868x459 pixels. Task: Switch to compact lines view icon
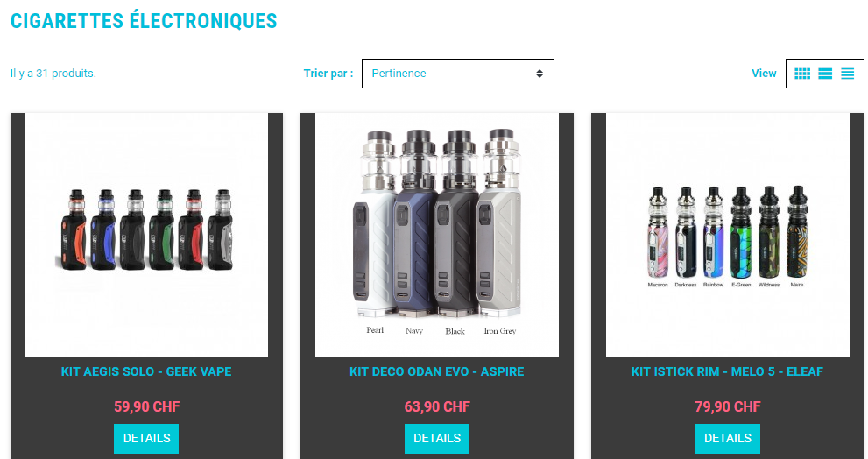coord(848,74)
